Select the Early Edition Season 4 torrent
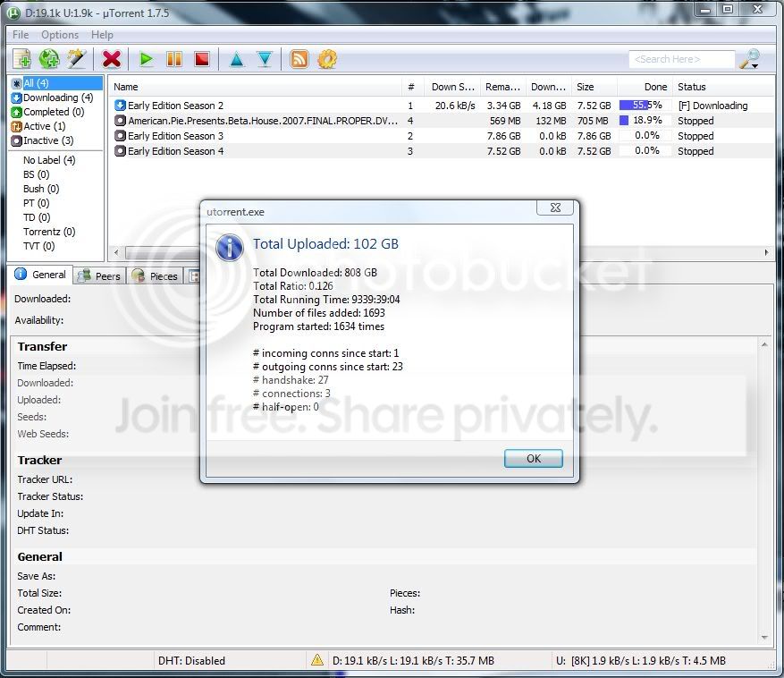Viewport: 784px width, 678px height. [x=442, y=151]
